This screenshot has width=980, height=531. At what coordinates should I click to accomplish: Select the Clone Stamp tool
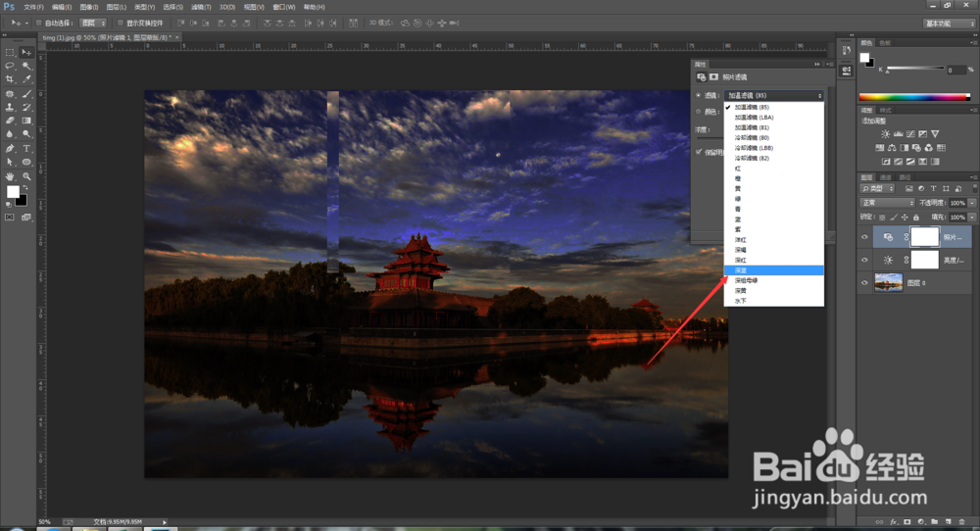coord(10,108)
